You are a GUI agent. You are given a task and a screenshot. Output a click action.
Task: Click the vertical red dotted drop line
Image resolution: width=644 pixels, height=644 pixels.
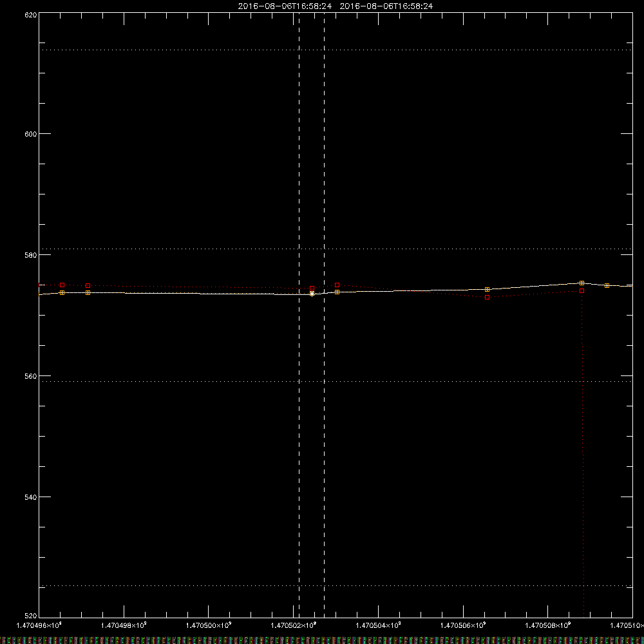583,454
